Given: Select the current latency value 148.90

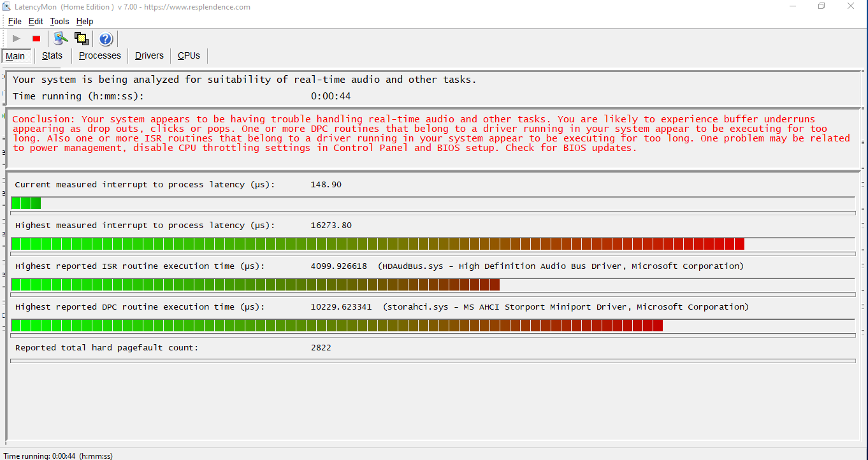Looking at the screenshot, I should pyautogui.click(x=326, y=185).
